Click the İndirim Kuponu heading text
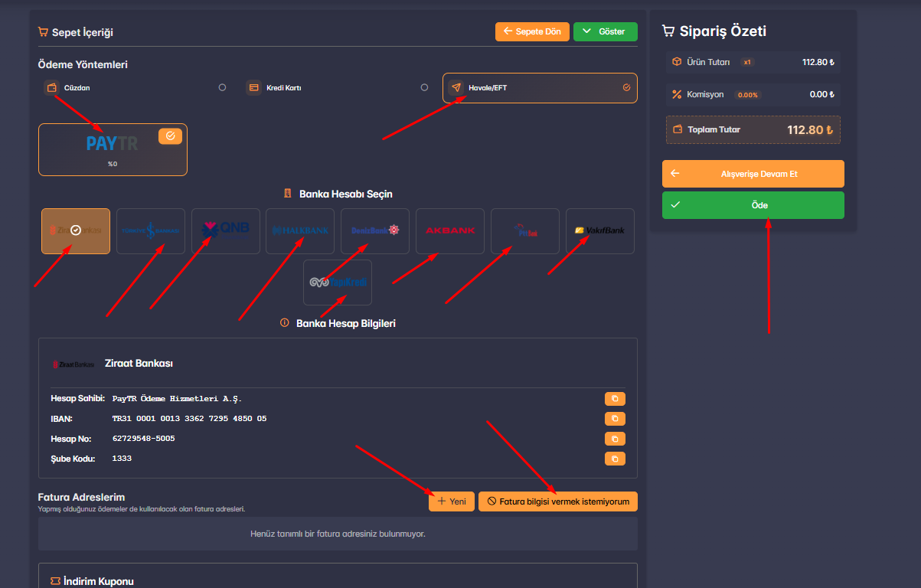921x588 pixels. [99, 582]
